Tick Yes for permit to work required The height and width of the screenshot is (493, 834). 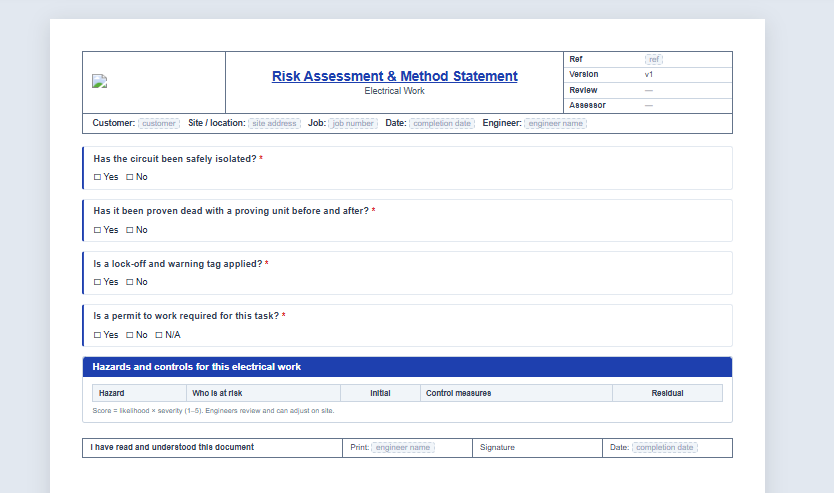click(x=97, y=335)
